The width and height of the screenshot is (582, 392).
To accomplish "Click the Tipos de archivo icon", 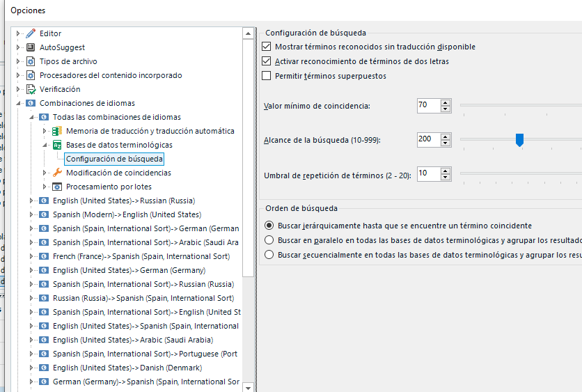I will (31, 61).
